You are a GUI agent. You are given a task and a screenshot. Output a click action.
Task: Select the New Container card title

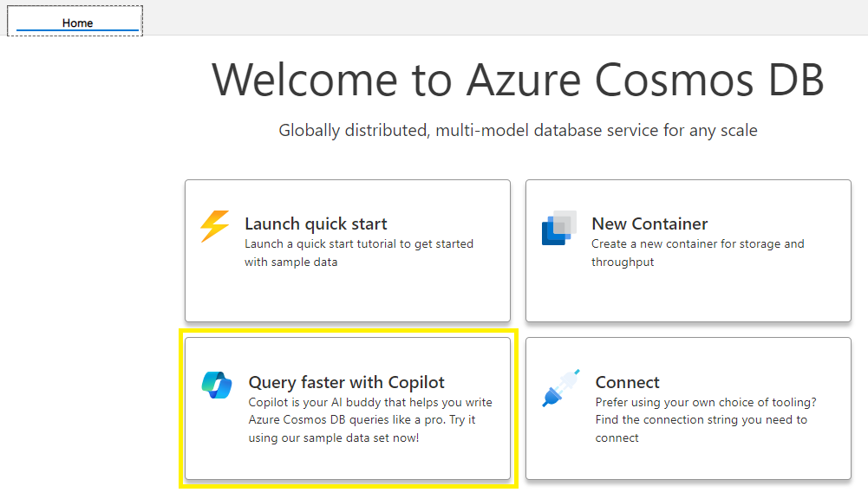pos(649,224)
